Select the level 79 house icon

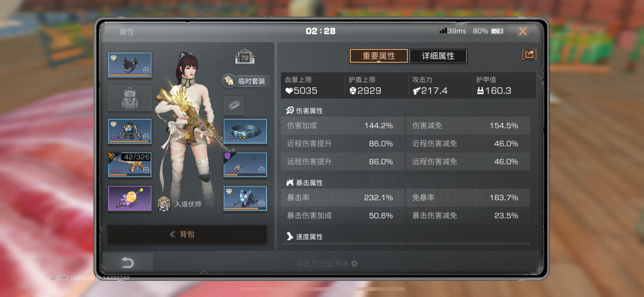click(x=245, y=56)
